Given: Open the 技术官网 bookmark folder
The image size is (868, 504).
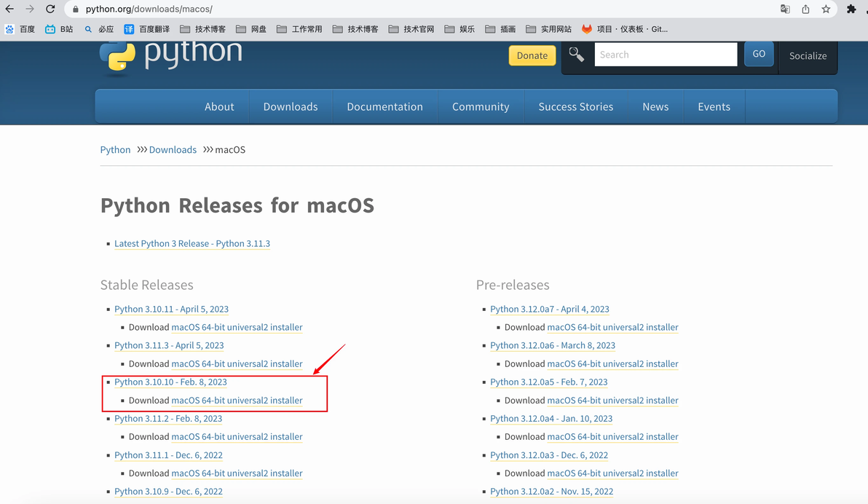Looking at the screenshot, I should point(411,29).
